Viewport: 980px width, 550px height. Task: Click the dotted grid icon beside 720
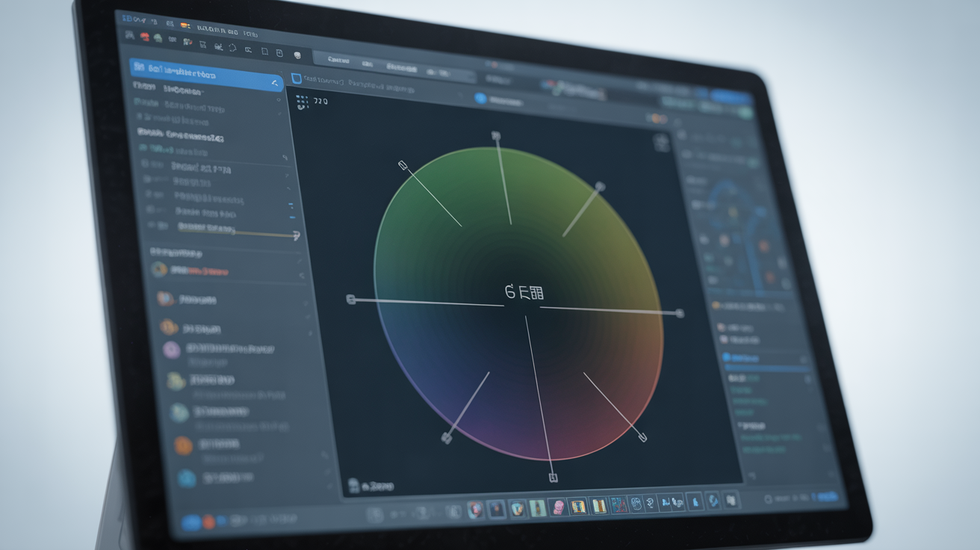pos(303,102)
